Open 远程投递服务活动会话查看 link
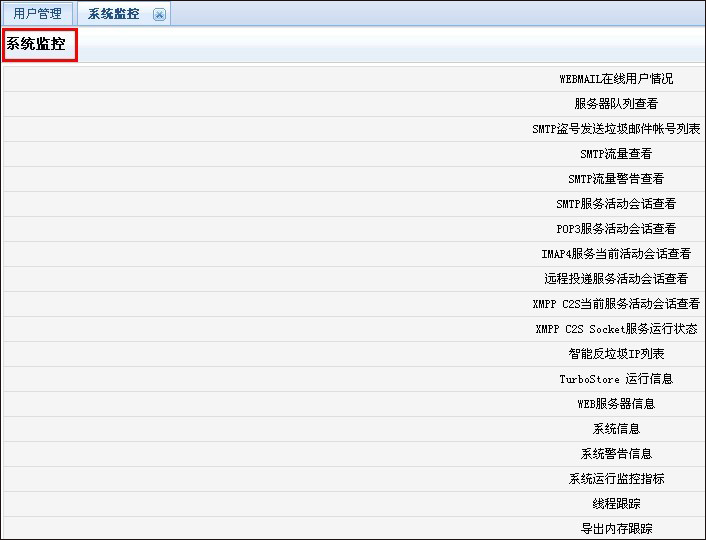 click(616, 279)
